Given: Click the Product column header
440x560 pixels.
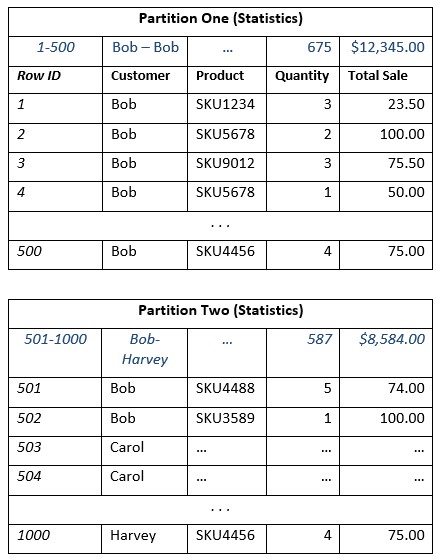Looking at the screenshot, I should click(x=220, y=76).
